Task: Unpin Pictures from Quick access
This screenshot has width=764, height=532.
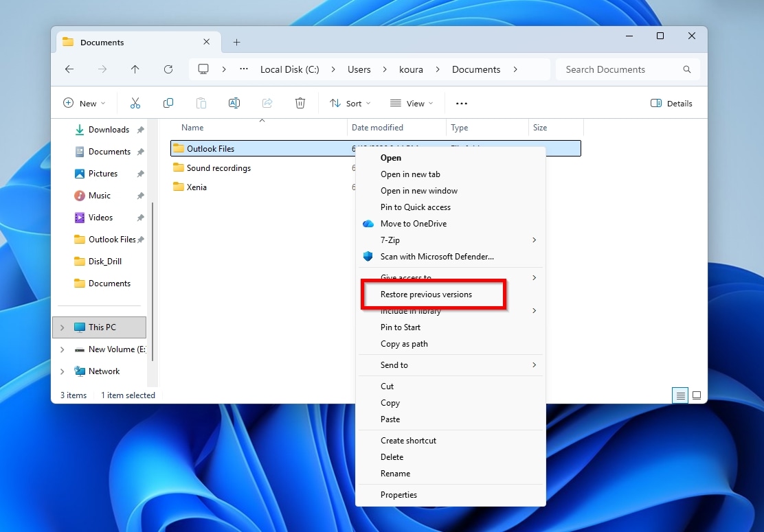Action: click(140, 174)
